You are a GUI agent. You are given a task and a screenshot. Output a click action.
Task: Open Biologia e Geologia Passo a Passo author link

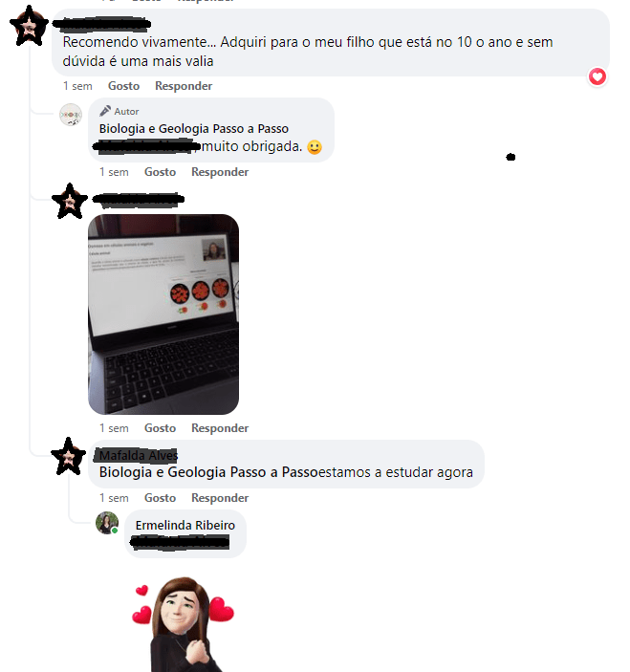[x=194, y=129]
